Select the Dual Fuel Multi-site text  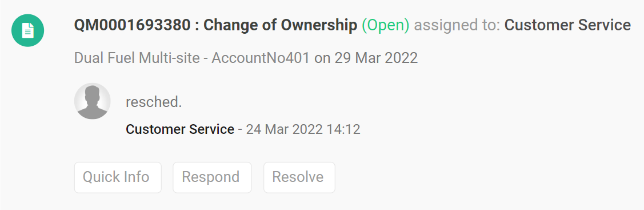click(x=137, y=58)
